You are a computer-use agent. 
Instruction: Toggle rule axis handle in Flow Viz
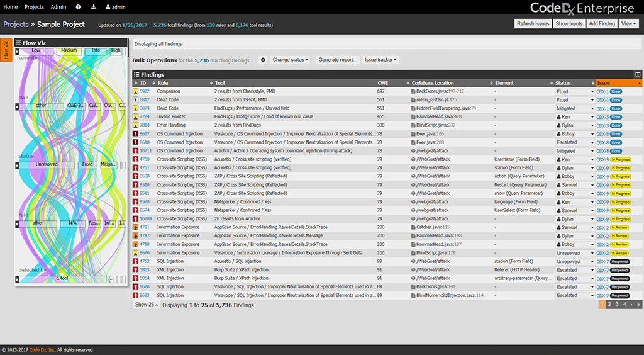(x=17, y=224)
